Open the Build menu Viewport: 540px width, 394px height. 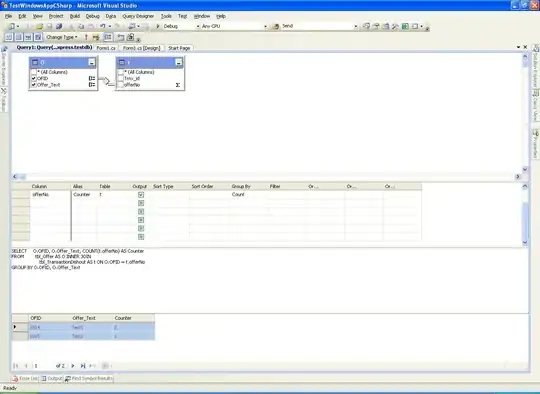[x=75, y=16]
